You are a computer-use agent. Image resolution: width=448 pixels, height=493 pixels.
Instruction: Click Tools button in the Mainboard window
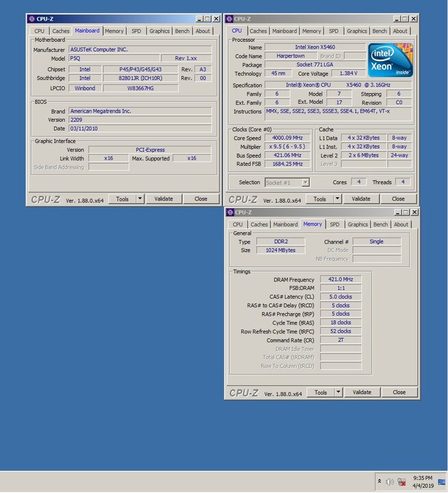pyautogui.click(x=122, y=199)
